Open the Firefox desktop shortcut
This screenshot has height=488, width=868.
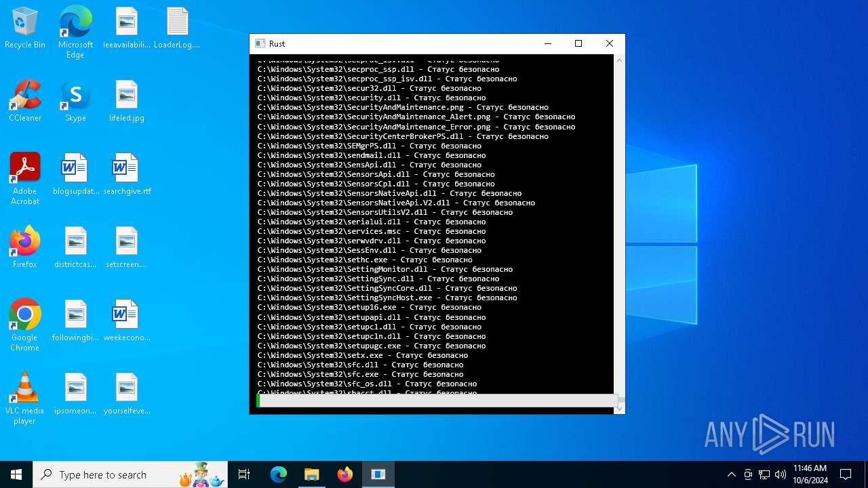point(25,247)
